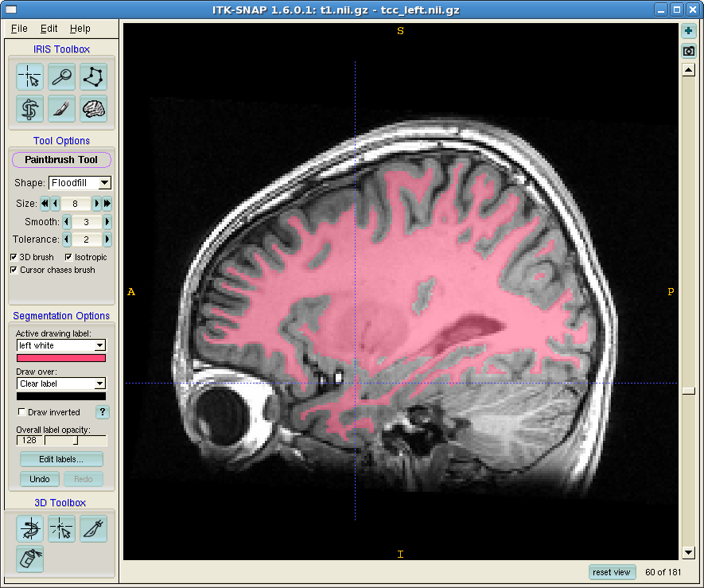
Task: Toggle the Isotropic checkbox
Action: (68, 258)
